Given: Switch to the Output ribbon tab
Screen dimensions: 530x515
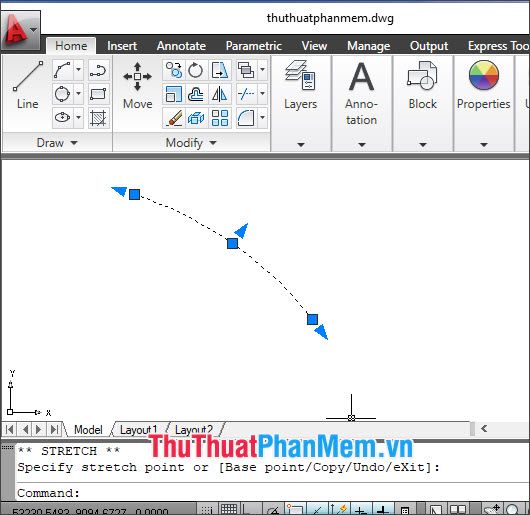Looking at the screenshot, I should point(429,46).
